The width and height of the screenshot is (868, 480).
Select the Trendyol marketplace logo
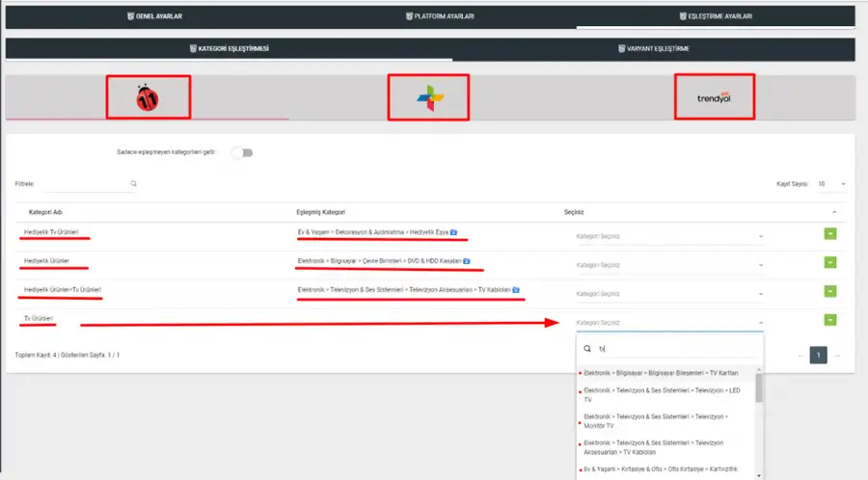pos(714,98)
